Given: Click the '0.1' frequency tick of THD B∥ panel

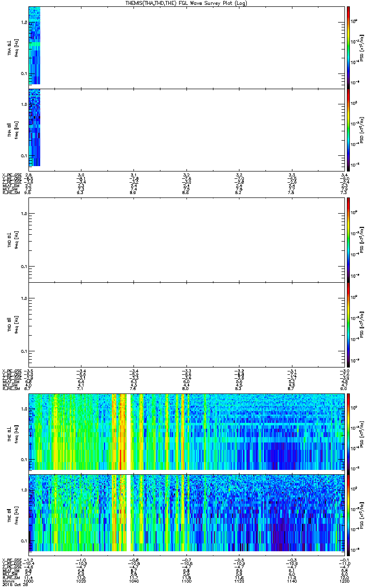Looking at the screenshot, I should click(x=24, y=351).
